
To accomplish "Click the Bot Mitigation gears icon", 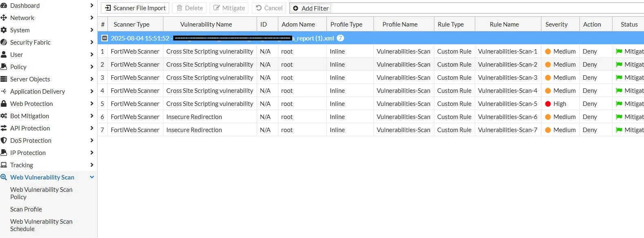I will click(x=4, y=116).
